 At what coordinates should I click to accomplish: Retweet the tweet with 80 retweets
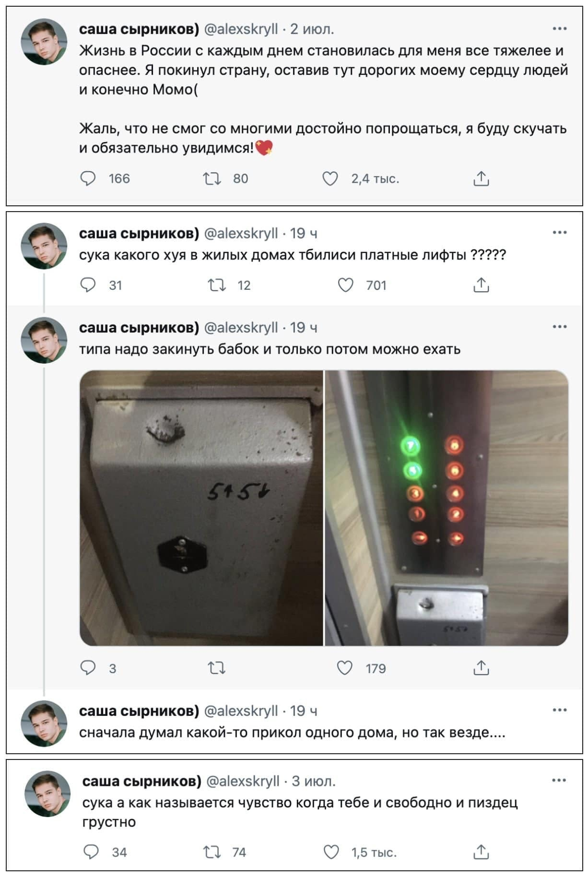212,179
